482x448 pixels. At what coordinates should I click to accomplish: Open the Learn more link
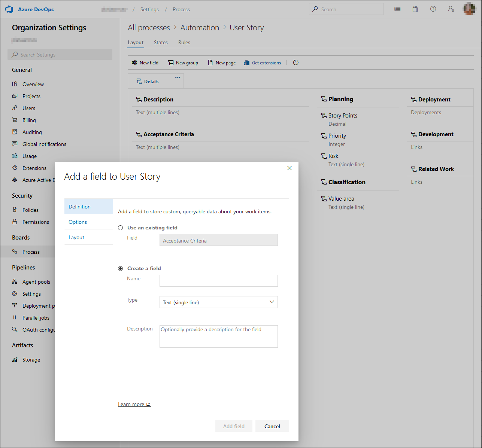coord(134,404)
